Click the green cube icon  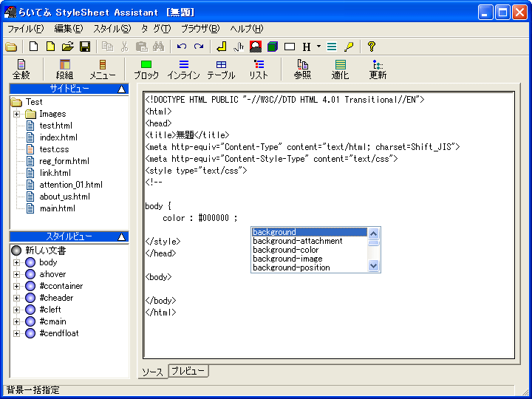tap(273, 47)
